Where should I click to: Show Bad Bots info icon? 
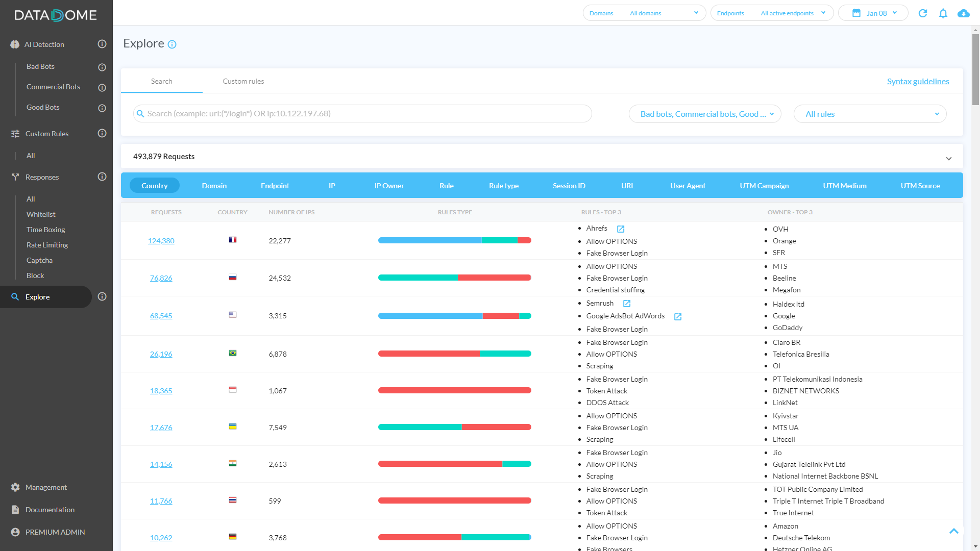point(102,67)
